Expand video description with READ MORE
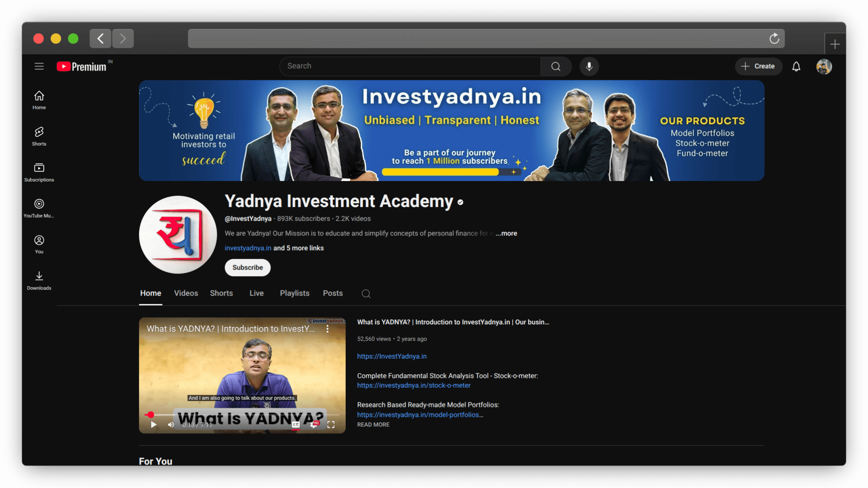The width and height of the screenshot is (868, 488). coord(373,425)
